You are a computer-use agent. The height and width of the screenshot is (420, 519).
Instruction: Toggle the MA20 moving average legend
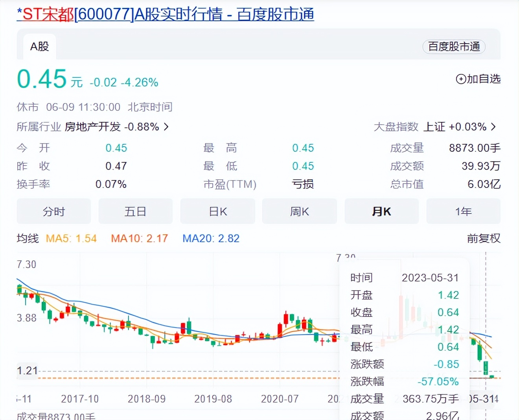pyautogui.click(x=210, y=238)
